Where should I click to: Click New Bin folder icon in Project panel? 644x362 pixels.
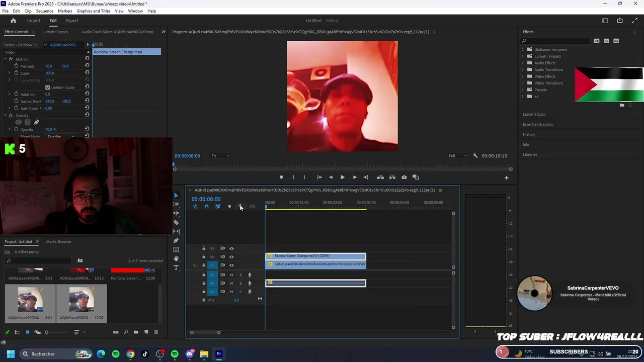(136, 332)
